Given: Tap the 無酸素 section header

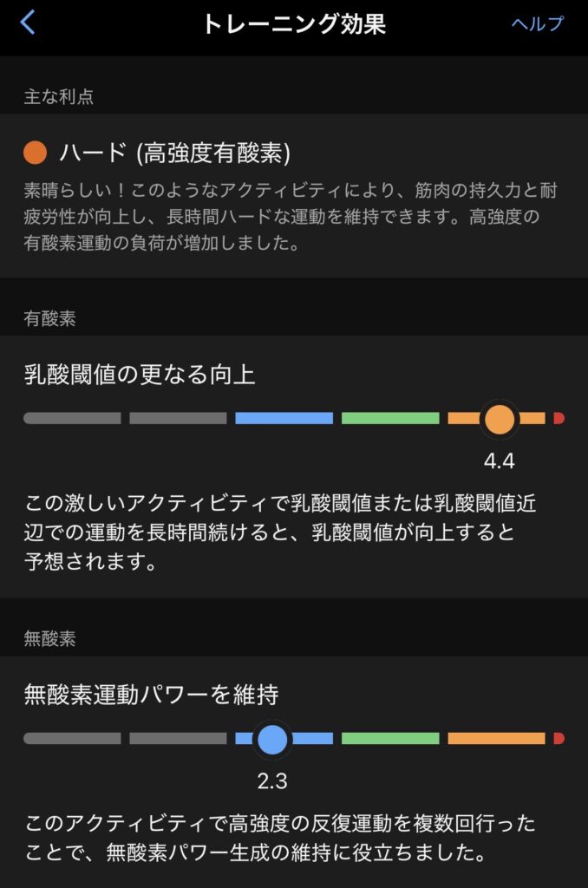Looking at the screenshot, I should click(50, 639).
